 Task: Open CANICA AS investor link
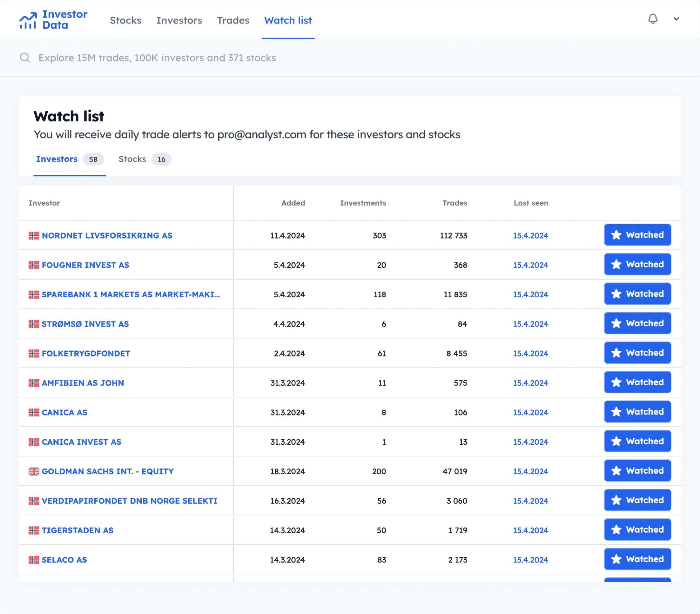point(64,412)
